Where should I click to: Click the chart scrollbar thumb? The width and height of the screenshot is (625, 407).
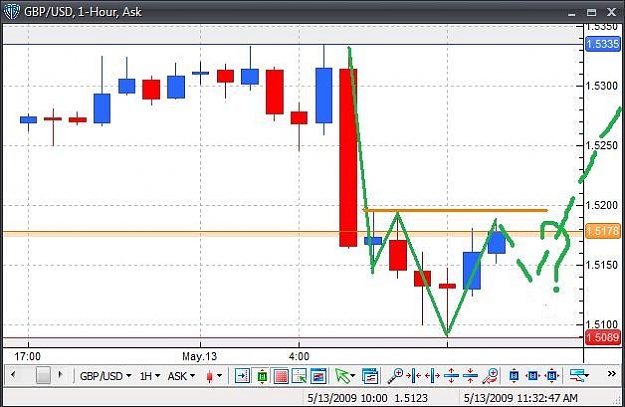click(x=43, y=375)
